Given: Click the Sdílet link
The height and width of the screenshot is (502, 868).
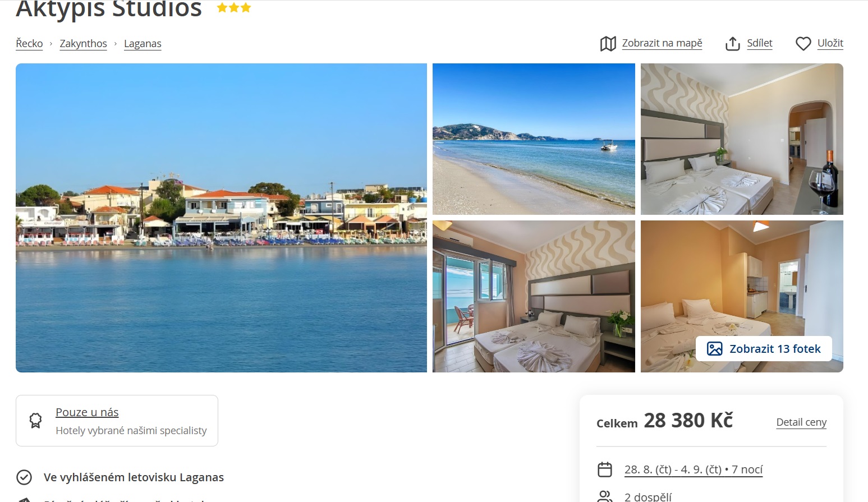Looking at the screenshot, I should click(760, 43).
